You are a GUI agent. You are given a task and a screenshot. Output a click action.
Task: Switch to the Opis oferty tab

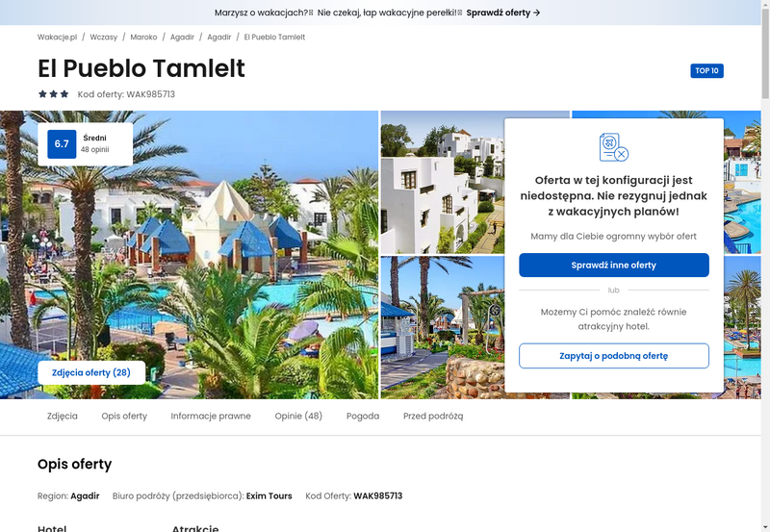click(x=124, y=416)
